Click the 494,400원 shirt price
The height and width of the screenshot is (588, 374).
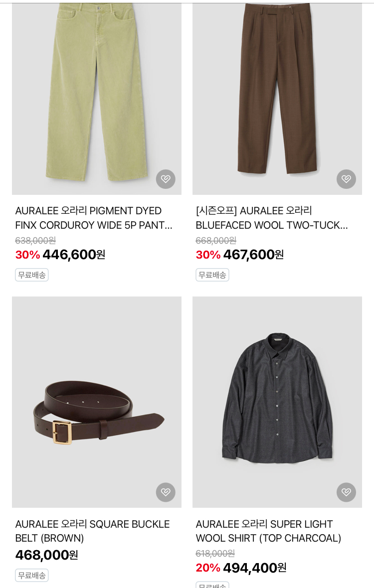(254, 568)
